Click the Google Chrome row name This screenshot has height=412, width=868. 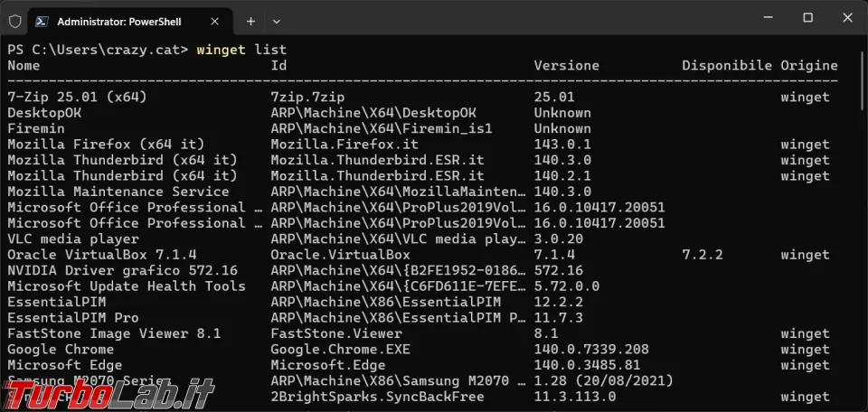pyautogui.click(x=61, y=350)
